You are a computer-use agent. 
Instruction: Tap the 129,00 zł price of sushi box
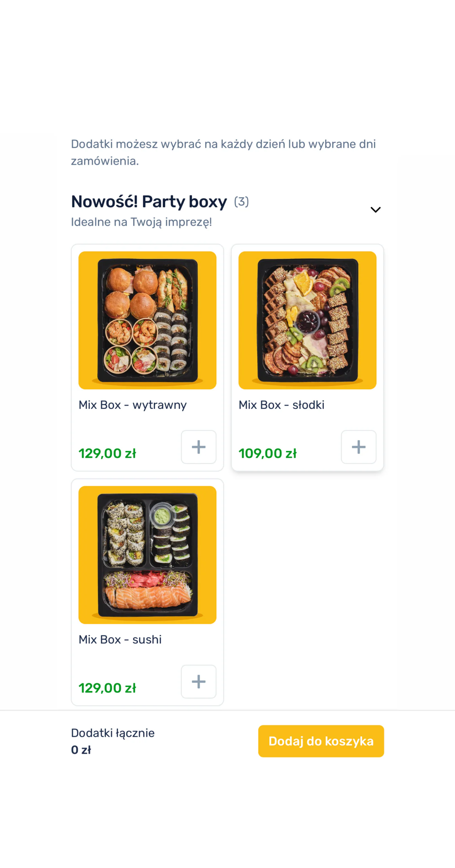pyautogui.click(x=107, y=688)
